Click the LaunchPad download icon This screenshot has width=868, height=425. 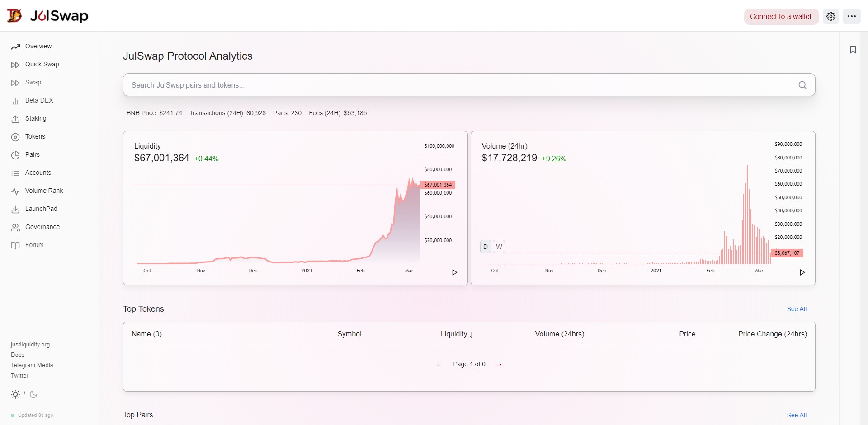(x=15, y=209)
